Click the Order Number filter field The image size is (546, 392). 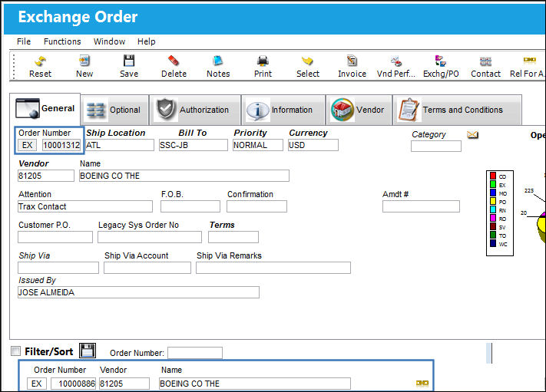[194, 353]
